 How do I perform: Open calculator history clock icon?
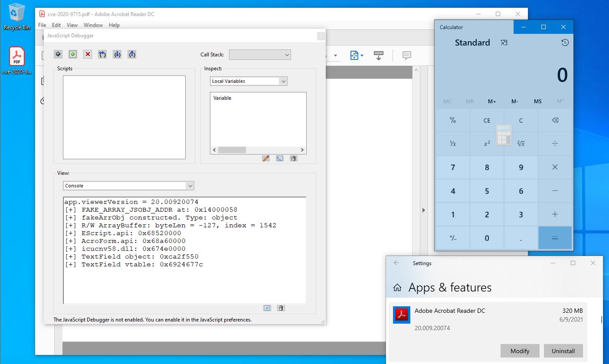coord(565,43)
